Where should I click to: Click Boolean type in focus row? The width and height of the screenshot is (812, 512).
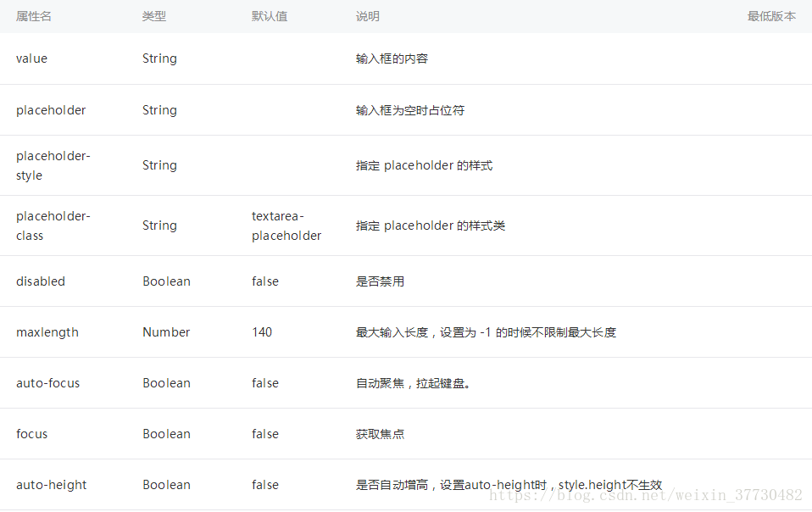click(166, 434)
